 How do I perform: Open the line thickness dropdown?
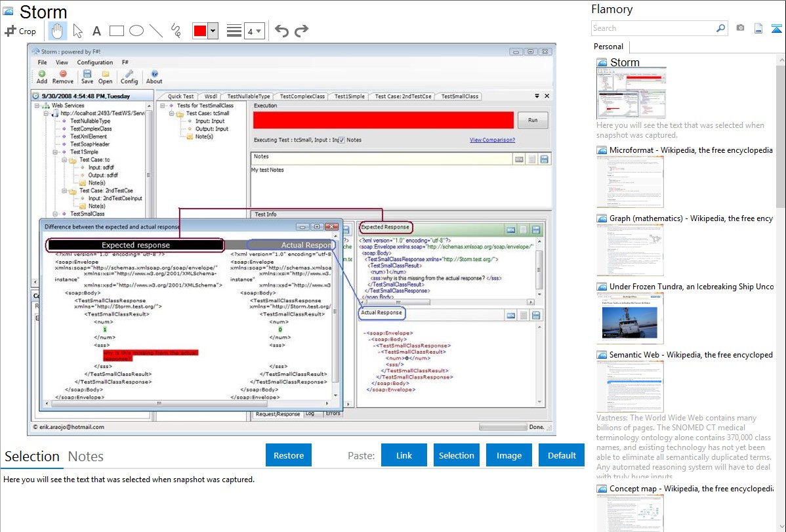pyautogui.click(x=255, y=31)
